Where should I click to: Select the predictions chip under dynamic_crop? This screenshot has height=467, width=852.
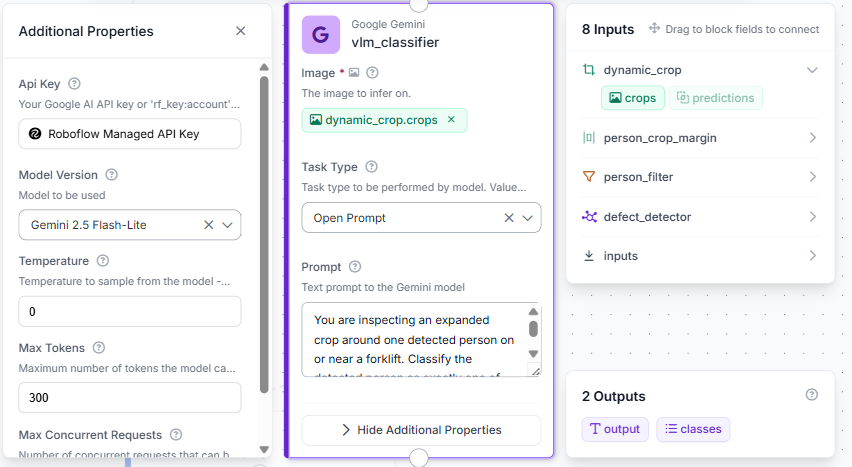tap(716, 98)
